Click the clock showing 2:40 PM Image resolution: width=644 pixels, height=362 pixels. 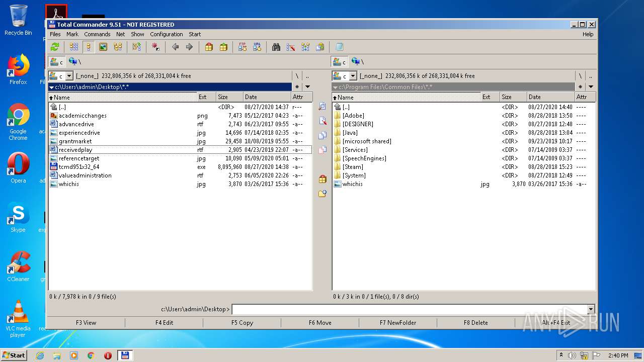click(x=618, y=355)
